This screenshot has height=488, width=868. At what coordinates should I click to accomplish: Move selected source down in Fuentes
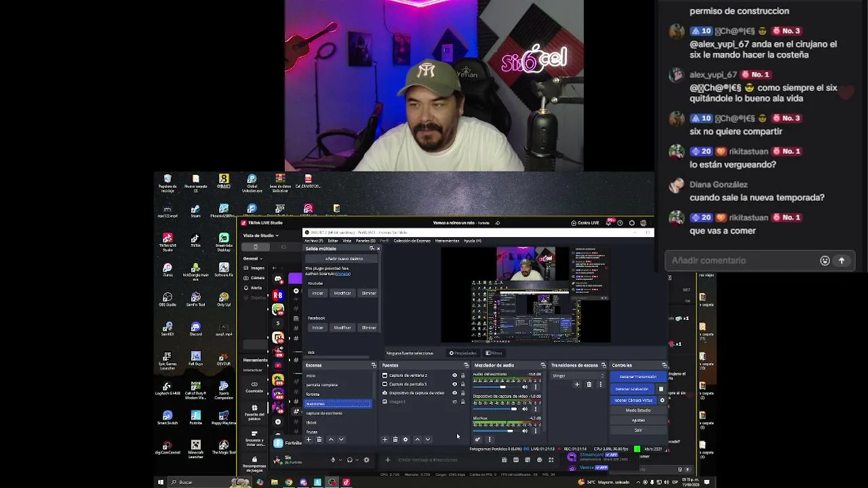[427, 439]
